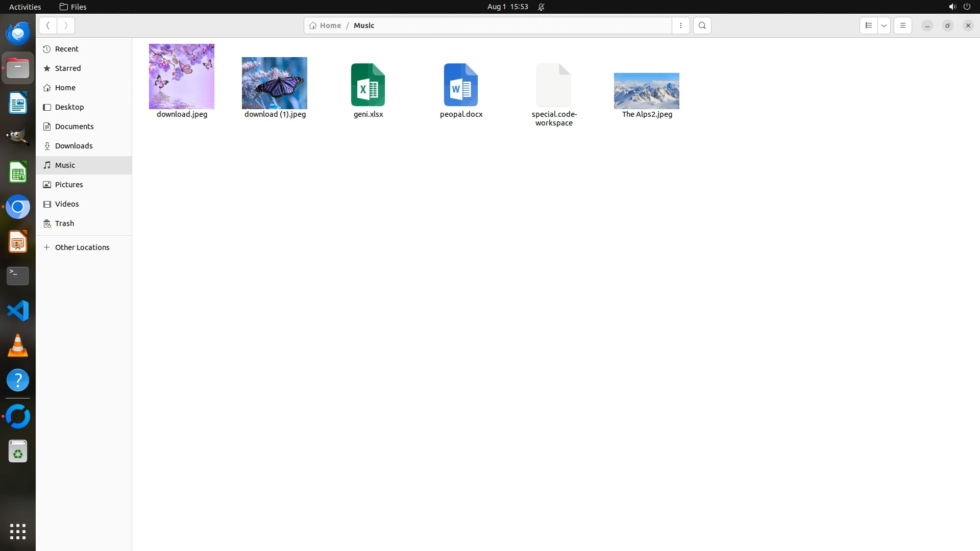980x551 pixels.
Task: Select The Alps2.jpeg image thumbnail
Action: pos(646,91)
